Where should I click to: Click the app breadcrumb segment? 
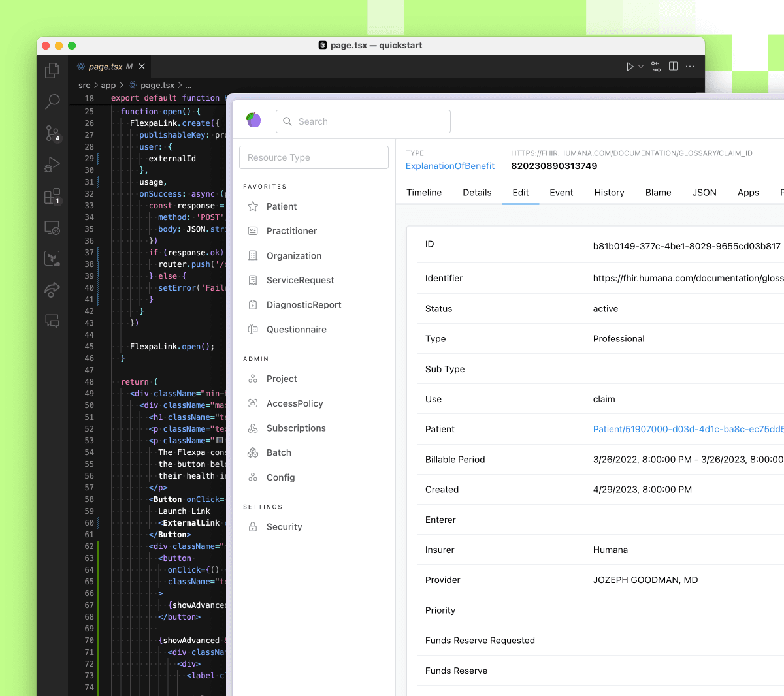tap(108, 86)
